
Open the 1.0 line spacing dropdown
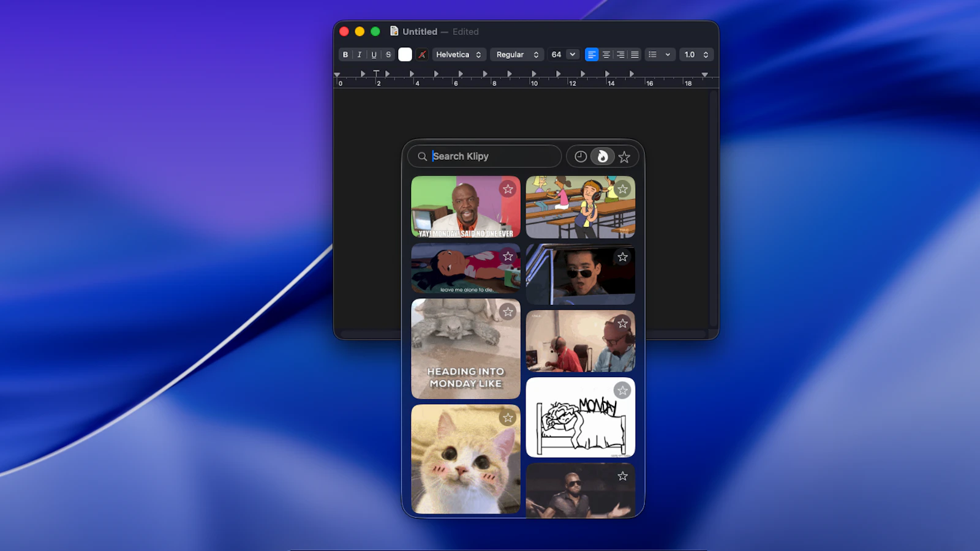[x=696, y=54]
